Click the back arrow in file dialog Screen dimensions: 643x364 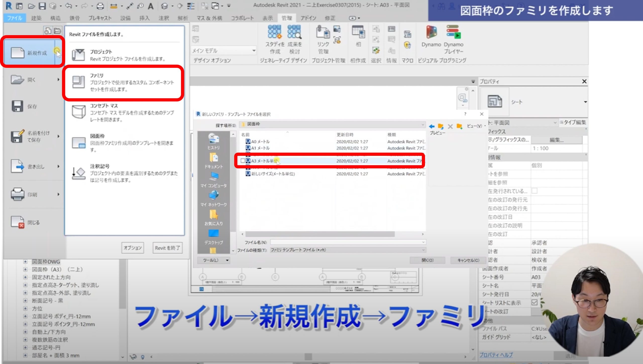[x=432, y=126]
